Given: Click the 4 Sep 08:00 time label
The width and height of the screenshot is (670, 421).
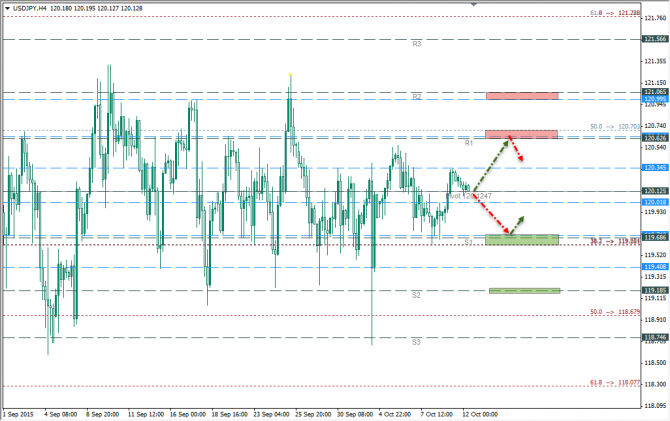Looking at the screenshot, I should coord(61,414).
